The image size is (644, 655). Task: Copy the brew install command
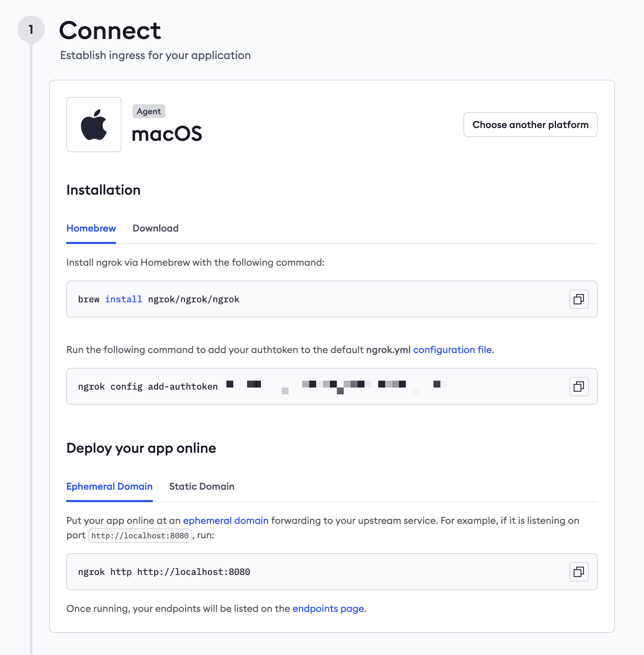[579, 299]
